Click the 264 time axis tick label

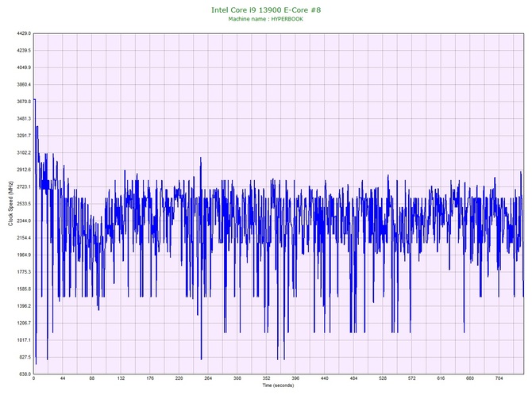tap(208, 378)
